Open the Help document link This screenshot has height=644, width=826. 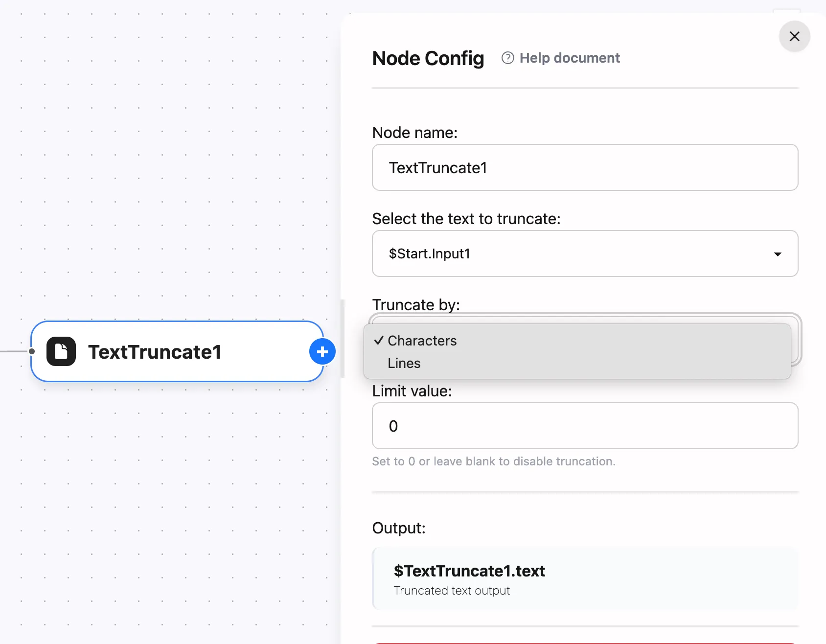(569, 58)
